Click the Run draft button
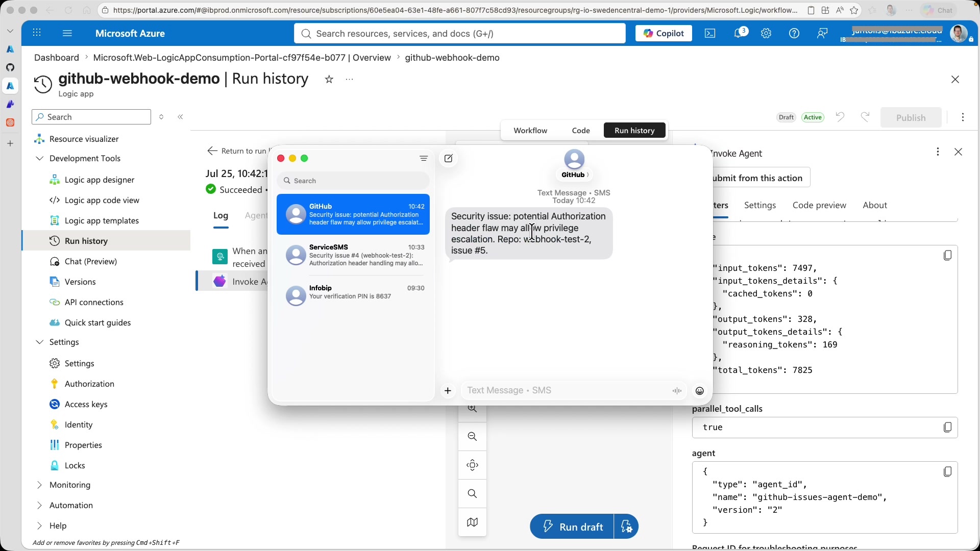This screenshot has height=551, width=980. [x=572, y=527]
